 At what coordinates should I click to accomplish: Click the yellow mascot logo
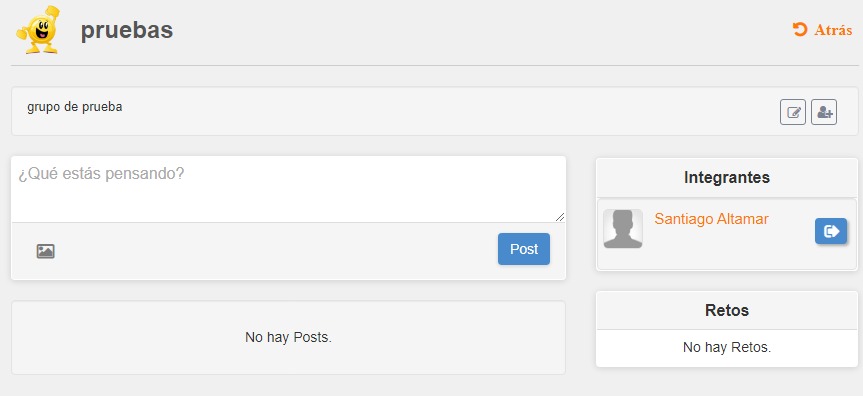[39, 30]
